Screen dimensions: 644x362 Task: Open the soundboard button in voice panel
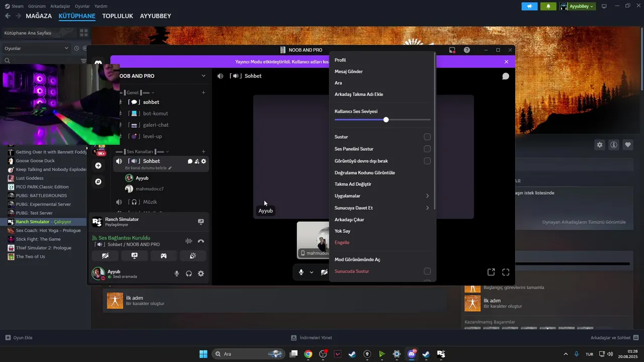tap(193, 256)
